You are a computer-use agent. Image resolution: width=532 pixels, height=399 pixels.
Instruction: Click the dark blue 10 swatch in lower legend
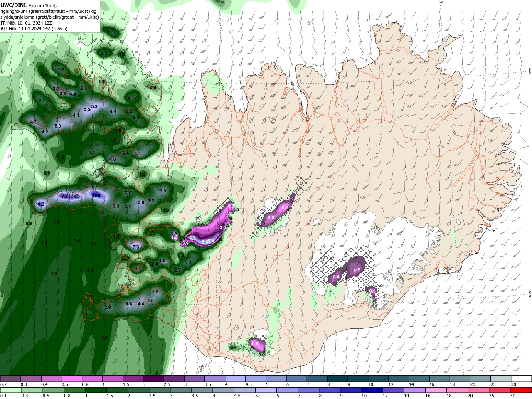click(x=372, y=390)
